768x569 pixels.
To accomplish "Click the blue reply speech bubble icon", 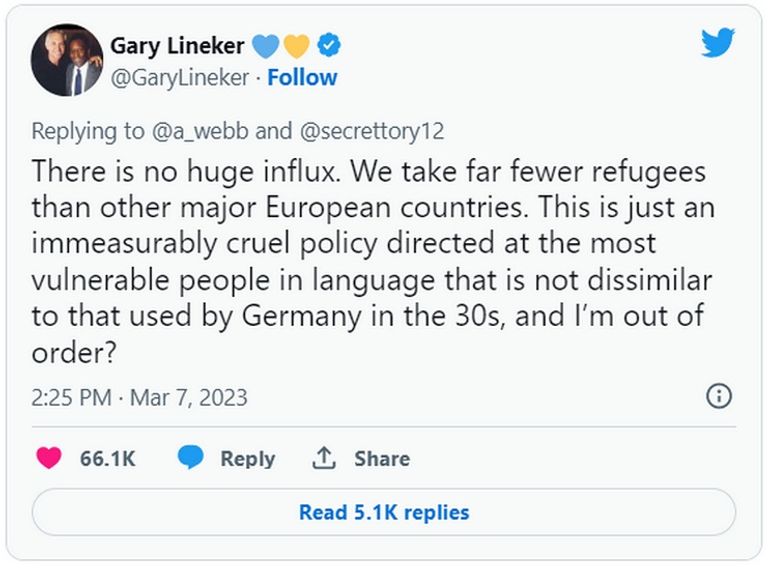I will click(191, 458).
